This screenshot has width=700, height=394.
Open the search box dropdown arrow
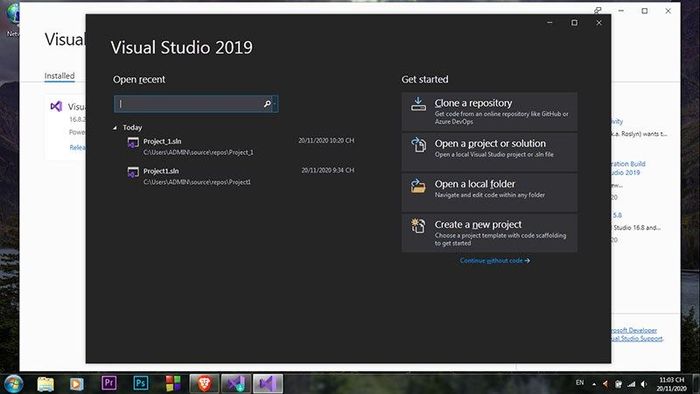click(x=275, y=104)
